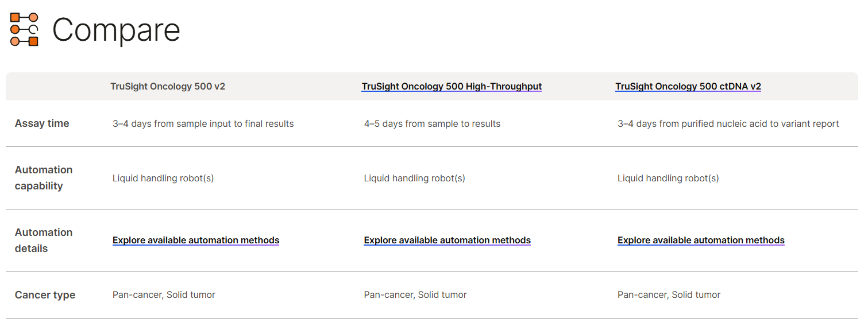The width and height of the screenshot is (868, 326).
Task: Click the Assay time row label
Action: tap(42, 123)
